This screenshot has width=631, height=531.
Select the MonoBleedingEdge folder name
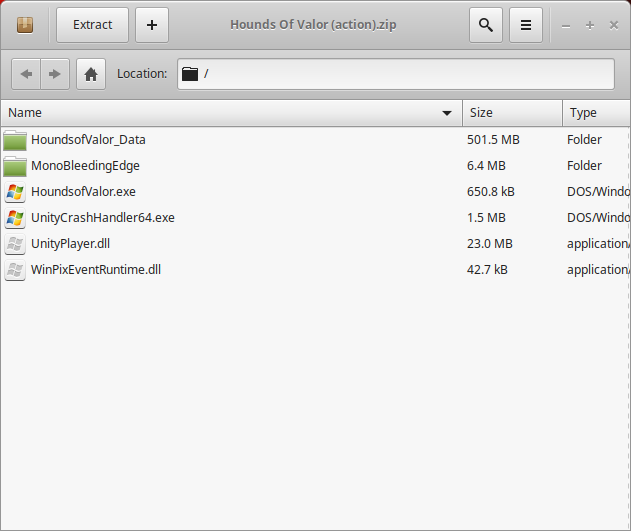click(85, 166)
